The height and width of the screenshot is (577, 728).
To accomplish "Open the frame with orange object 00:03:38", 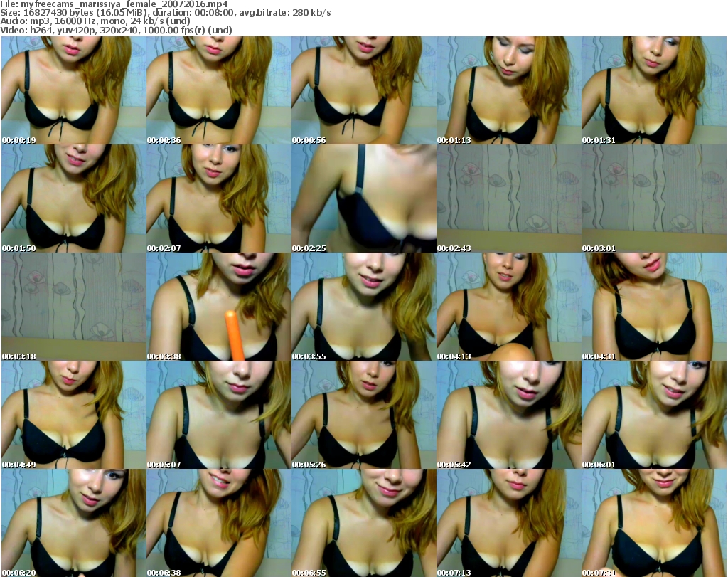I will 219,307.
